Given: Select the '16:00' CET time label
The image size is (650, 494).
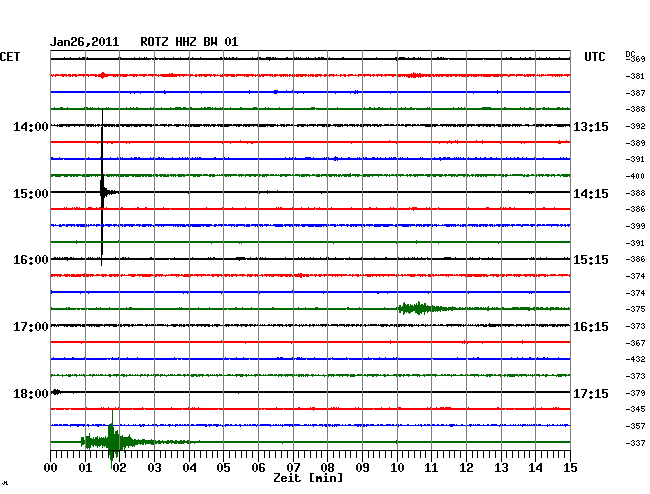Looking at the screenshot, I should [x=31, y=260].
